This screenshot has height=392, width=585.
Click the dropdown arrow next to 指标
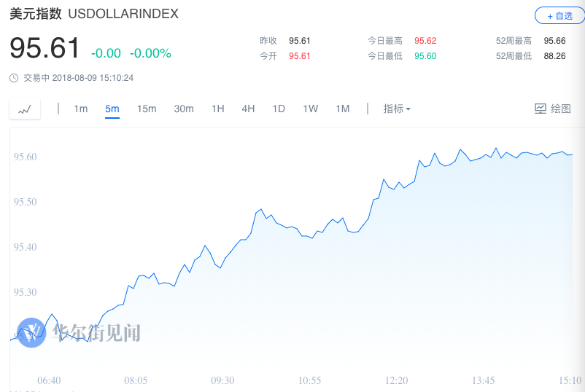(408, 109)
